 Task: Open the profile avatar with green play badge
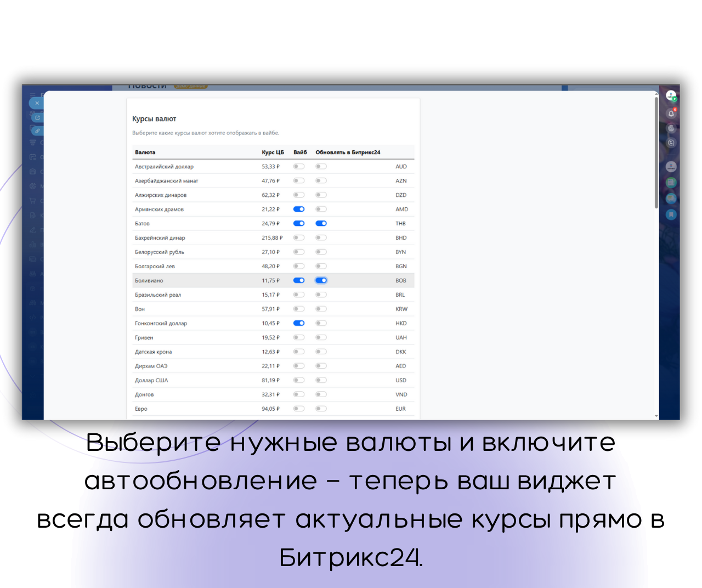point(671,96)
